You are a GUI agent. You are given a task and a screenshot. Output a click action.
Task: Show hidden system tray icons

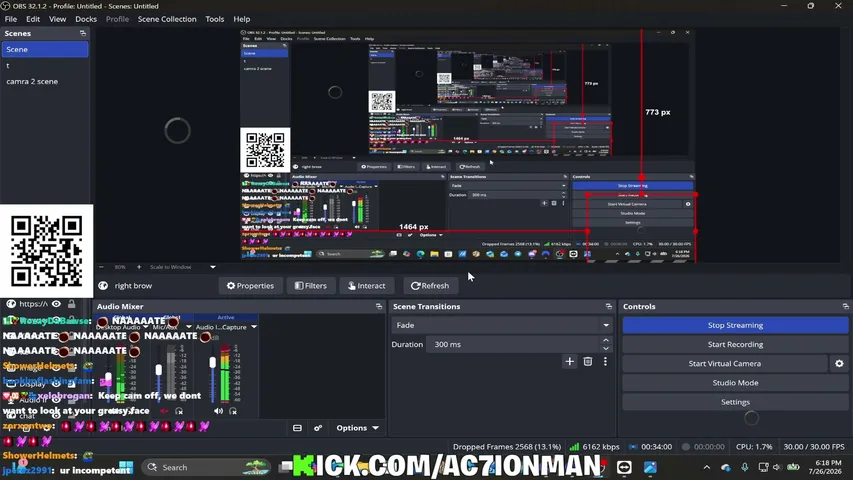pyautogui.click(x=706, y=467)
